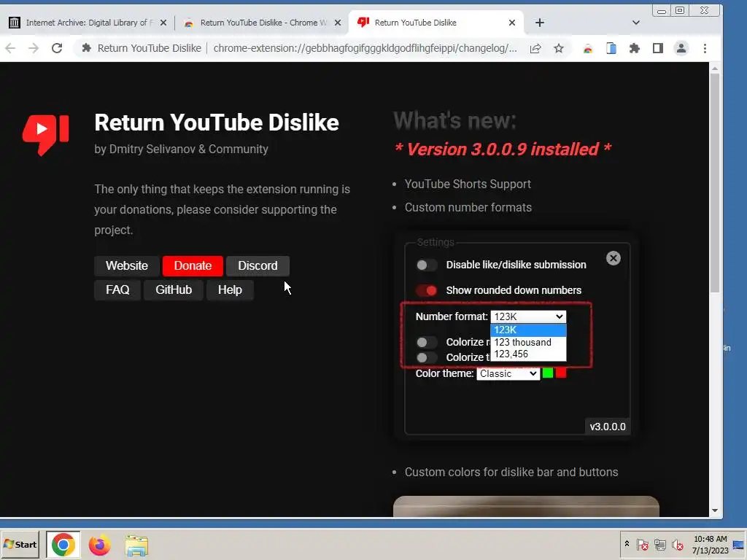
Task: Switch to the Internet Archive tab
Action: coord(88,23)
